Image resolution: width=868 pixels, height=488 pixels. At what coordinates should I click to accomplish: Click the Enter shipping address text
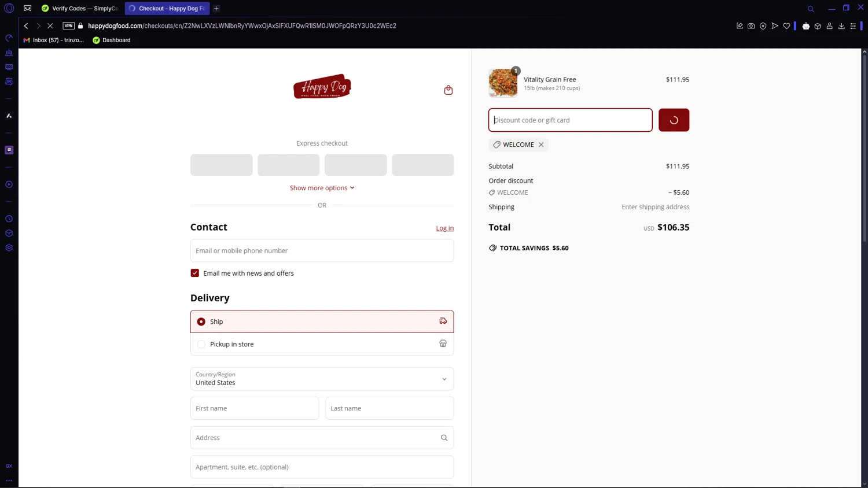pyautogui.click(x=656, y=207)
